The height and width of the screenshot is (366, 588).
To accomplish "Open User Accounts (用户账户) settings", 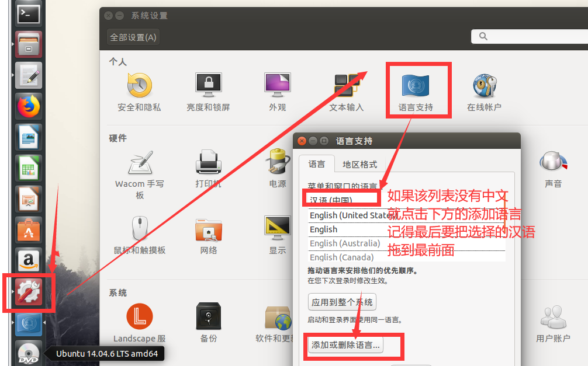I will point(553,323).
